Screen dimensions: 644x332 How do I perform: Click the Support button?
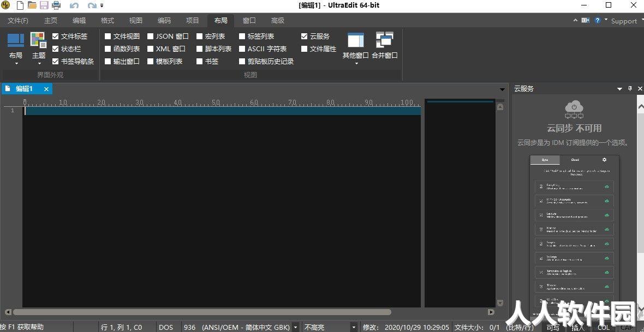[624, 21]
